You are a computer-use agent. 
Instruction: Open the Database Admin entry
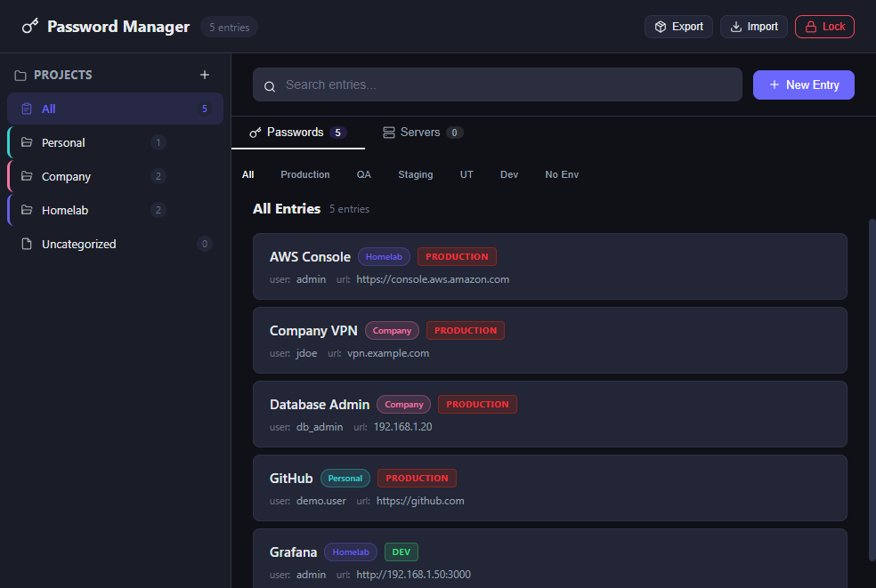(550, 414)
